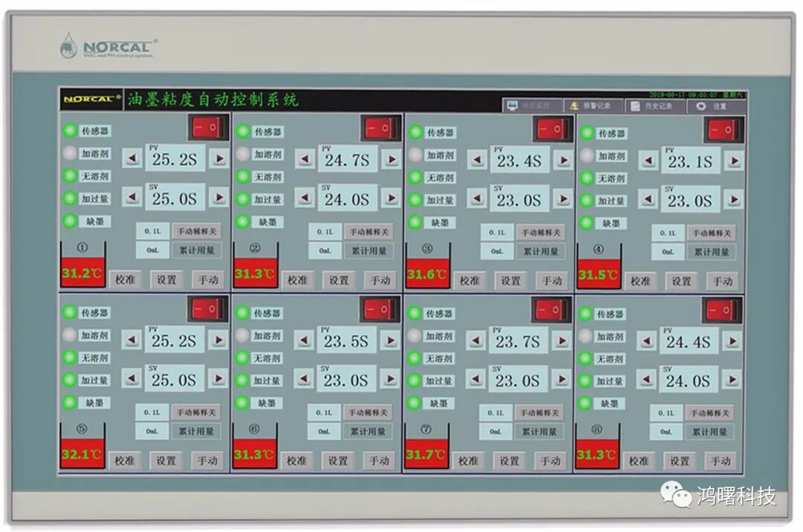Turn off channel ① red rocker switch
Viewport: 803px width, 532px height.
click(x=209, y=127)
